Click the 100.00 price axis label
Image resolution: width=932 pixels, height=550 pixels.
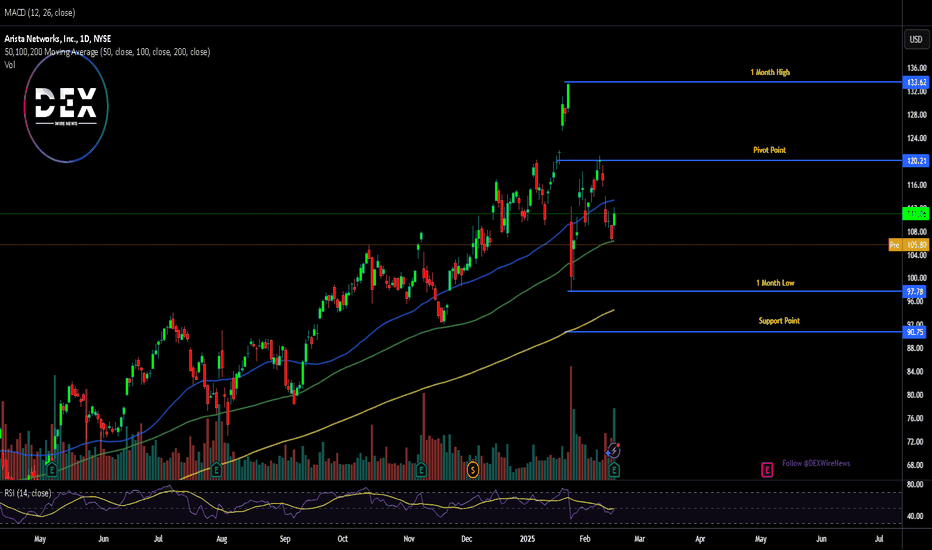(x=917, y=278)
